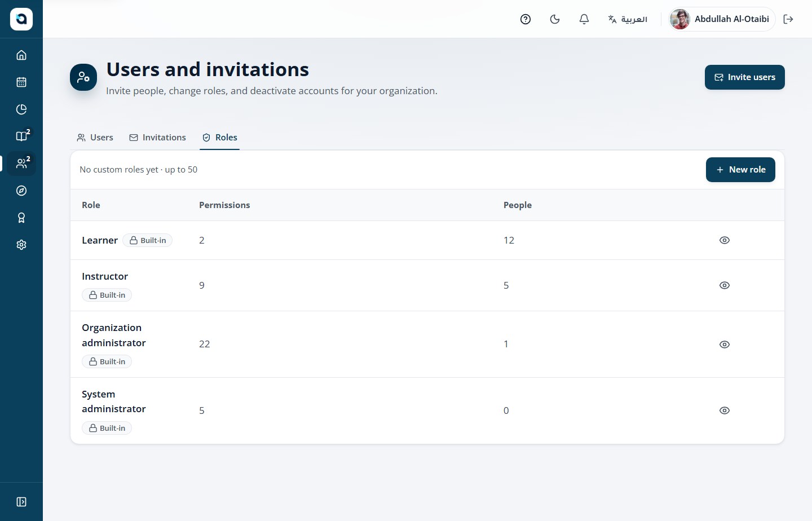
Task: View the Instructor role via eye icon
Action: (x=725, y=285)
